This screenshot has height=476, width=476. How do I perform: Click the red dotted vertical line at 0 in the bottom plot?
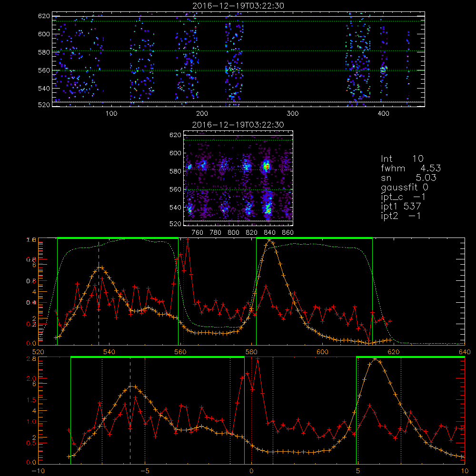tap(251, 411)
